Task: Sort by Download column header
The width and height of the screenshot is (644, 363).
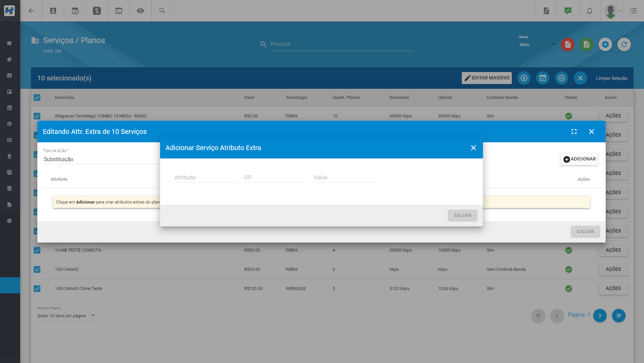Action: tap(399, 98)
